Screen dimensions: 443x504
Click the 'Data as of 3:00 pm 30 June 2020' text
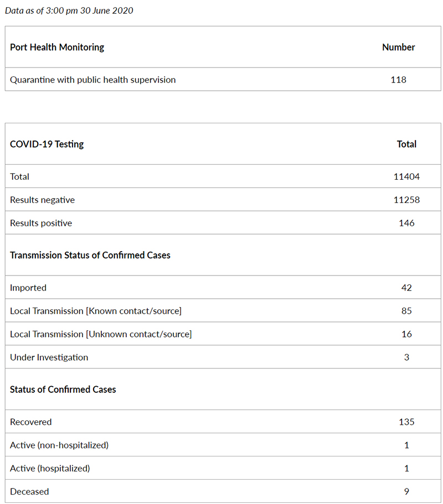pyautogui.click(x=69, y=11)
